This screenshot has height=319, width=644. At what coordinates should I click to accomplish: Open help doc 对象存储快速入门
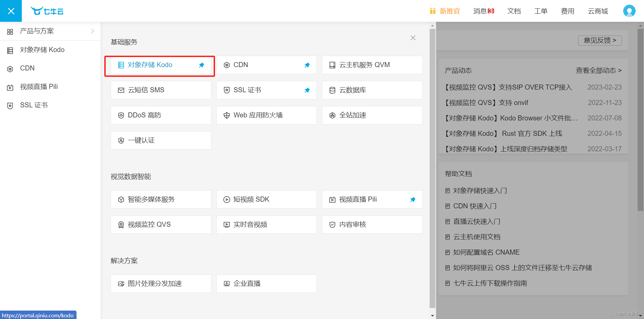click(480, 191)
